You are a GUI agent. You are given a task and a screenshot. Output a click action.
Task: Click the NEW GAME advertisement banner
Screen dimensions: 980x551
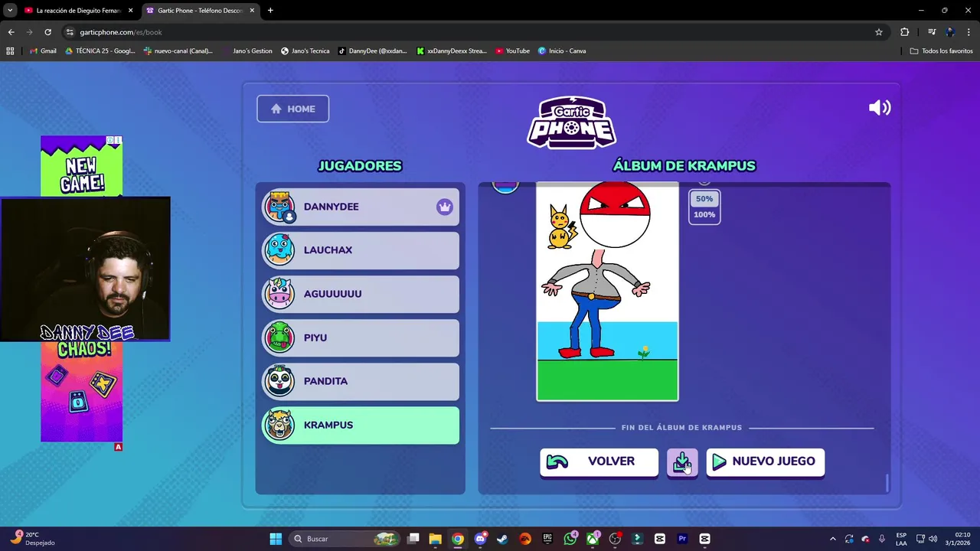click(x=81, y=166)
